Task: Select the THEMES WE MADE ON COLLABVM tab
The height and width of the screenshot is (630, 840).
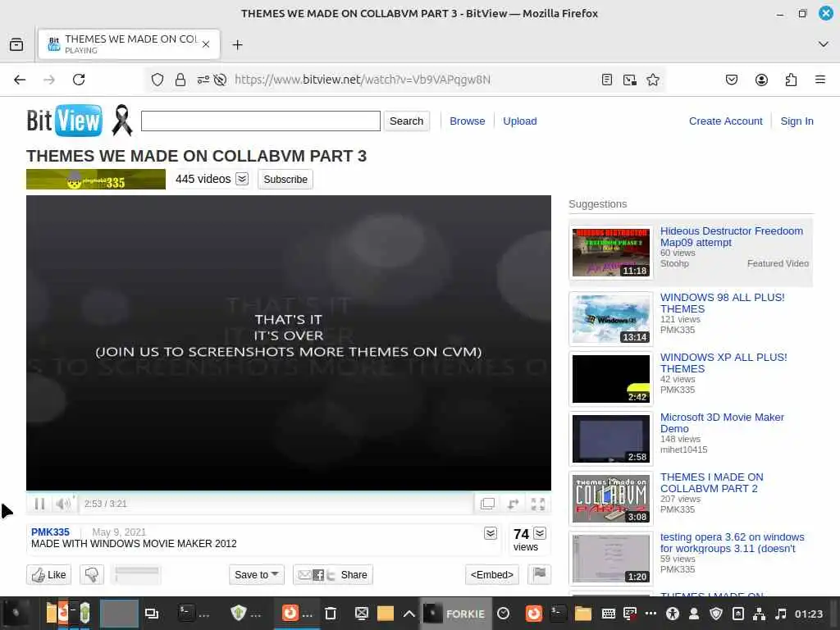Action: [x=129, y=44]
